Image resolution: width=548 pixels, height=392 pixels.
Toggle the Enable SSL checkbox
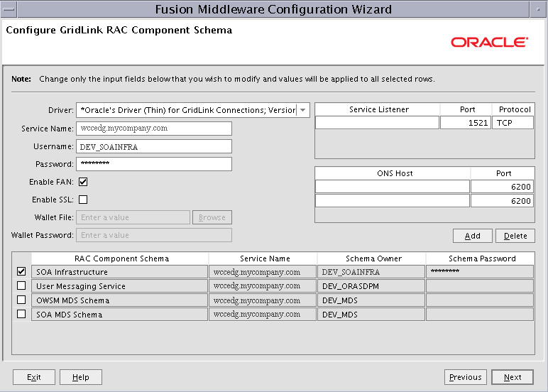pyautogui.click(x=83, y=200)
